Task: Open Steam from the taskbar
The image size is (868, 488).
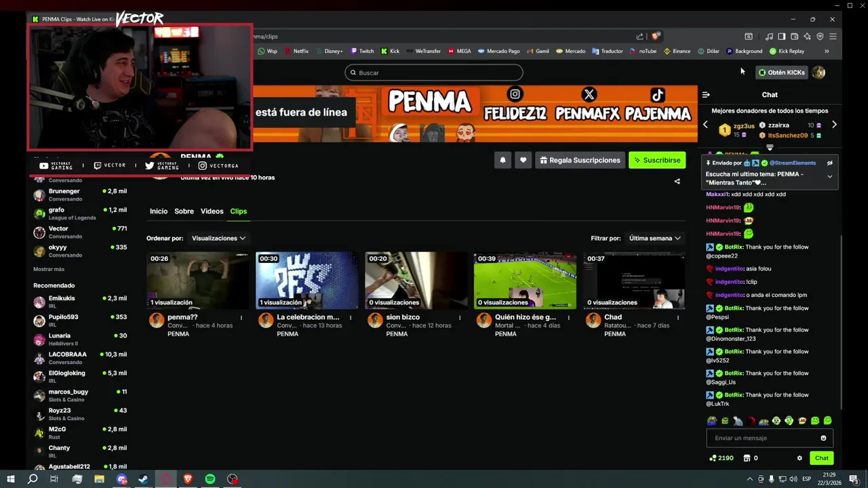Action: 144,479
